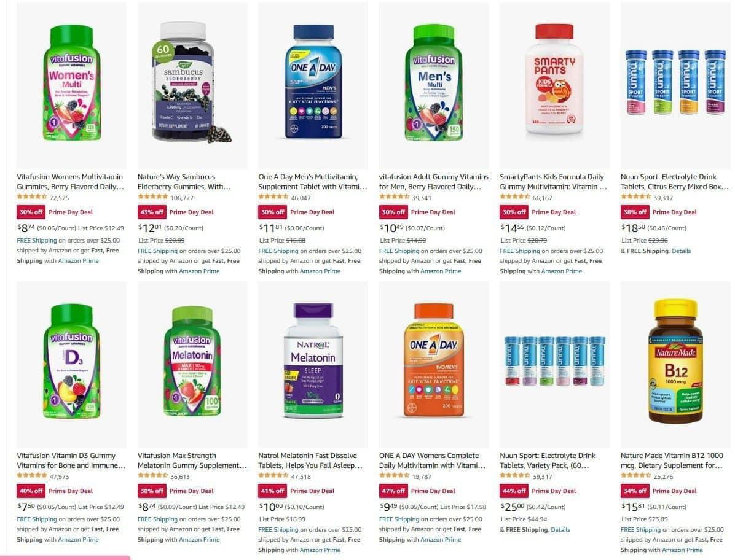This screenshot has width=735, height=560.
Task: Select One A Day Men's bottle image
Action: tap(313, 85)
